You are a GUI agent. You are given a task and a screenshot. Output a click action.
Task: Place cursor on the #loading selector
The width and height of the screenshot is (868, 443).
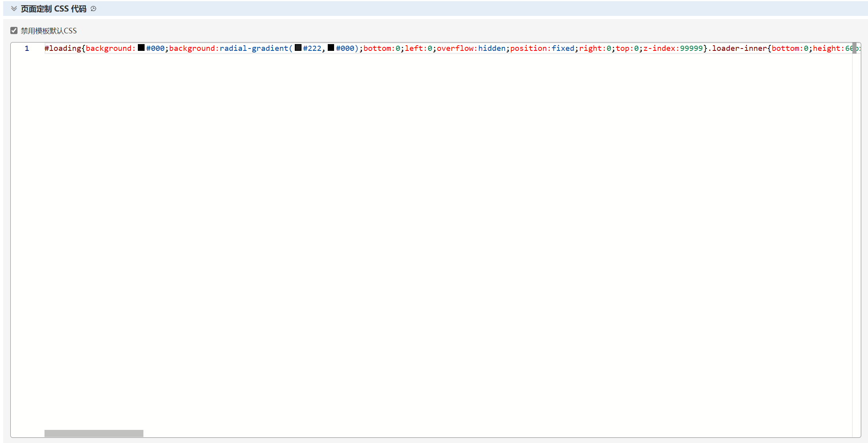coord(62,48)
